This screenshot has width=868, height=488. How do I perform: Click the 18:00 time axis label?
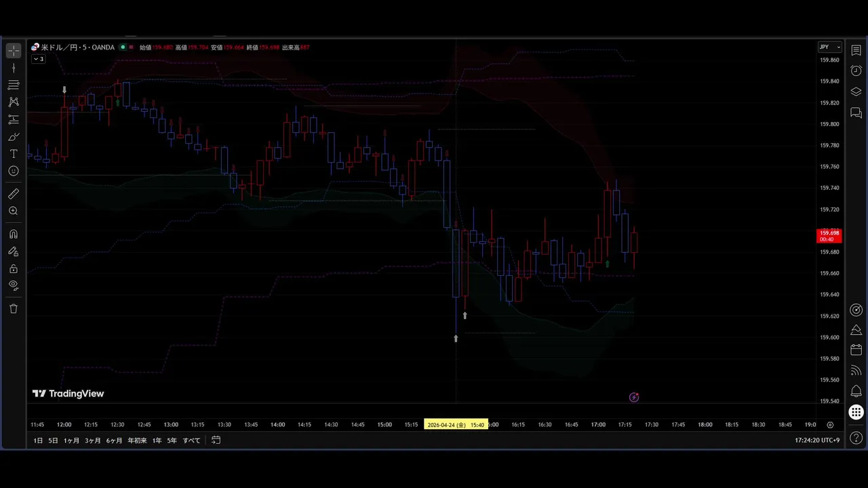(705, 425)
